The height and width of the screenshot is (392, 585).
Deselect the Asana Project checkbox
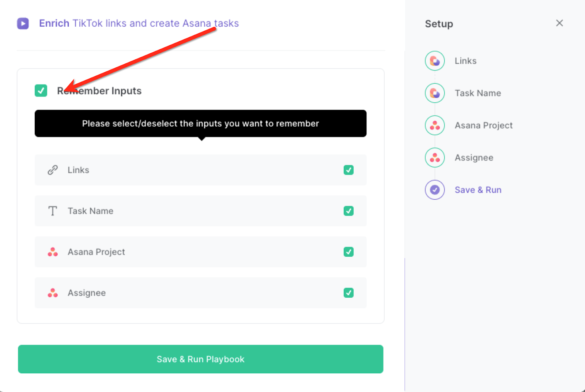click(349, 252)
